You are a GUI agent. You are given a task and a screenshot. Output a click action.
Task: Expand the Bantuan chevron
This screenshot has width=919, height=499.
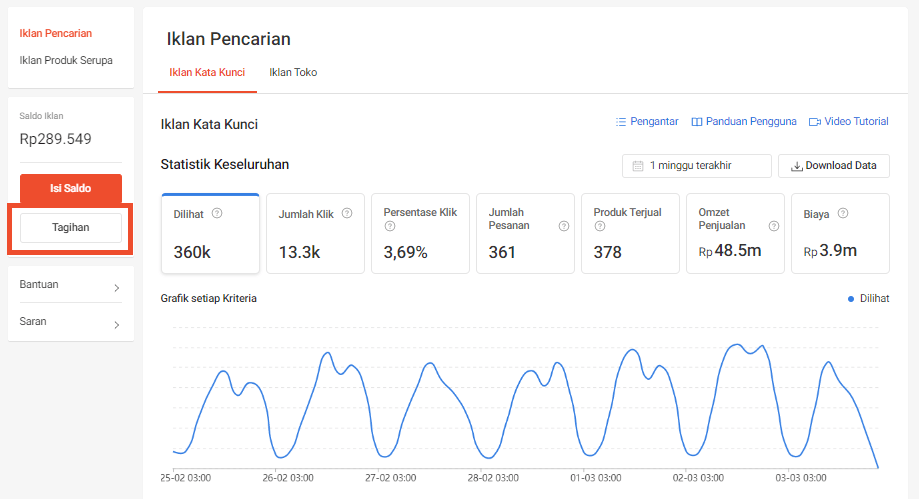[x=117, y=288]
